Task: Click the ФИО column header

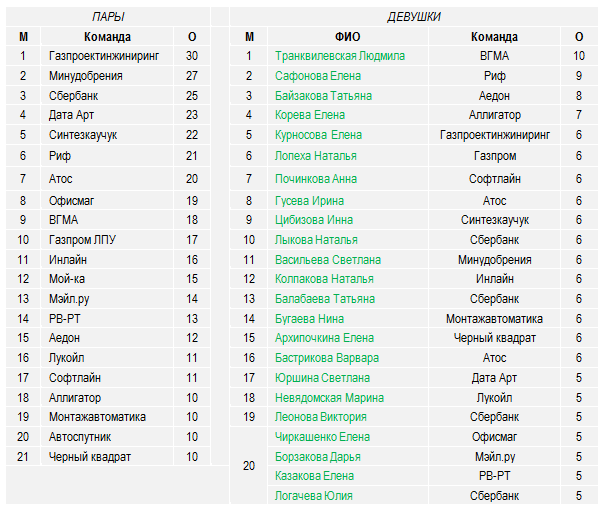Action: point(348,37)
